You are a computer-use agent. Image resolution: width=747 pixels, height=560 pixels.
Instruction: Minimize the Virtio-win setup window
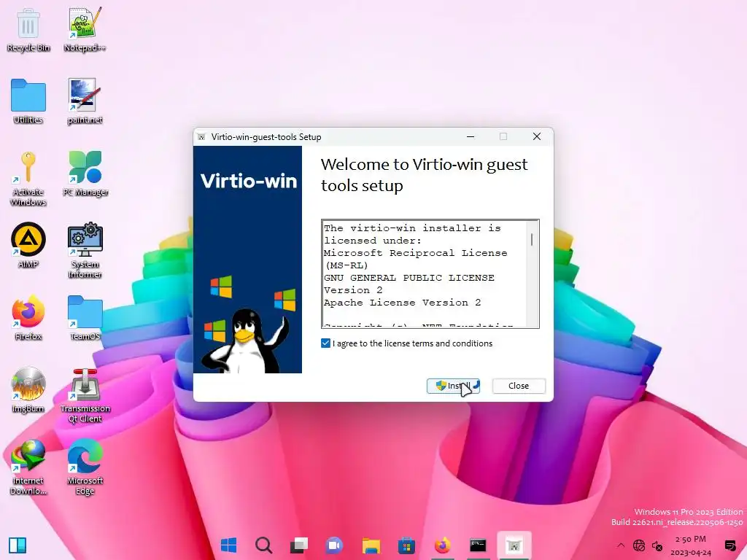pos(471,136)
